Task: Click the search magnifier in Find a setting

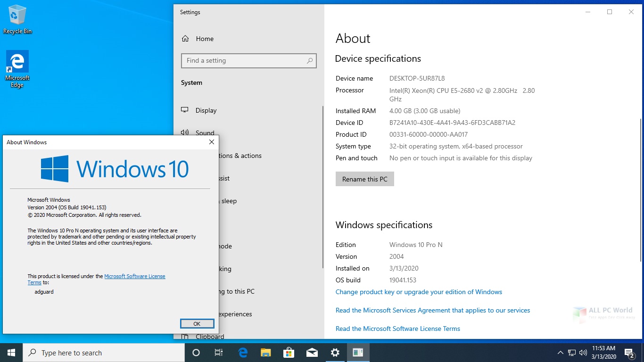Action: pos(310,61)
